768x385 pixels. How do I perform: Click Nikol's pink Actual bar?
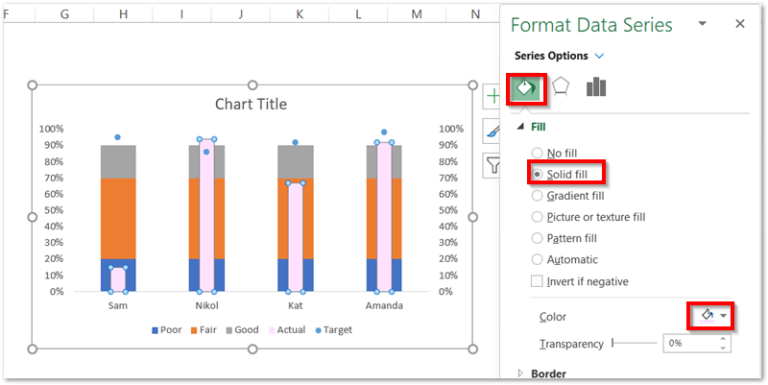pyautogui.click(x=207, y=216)
